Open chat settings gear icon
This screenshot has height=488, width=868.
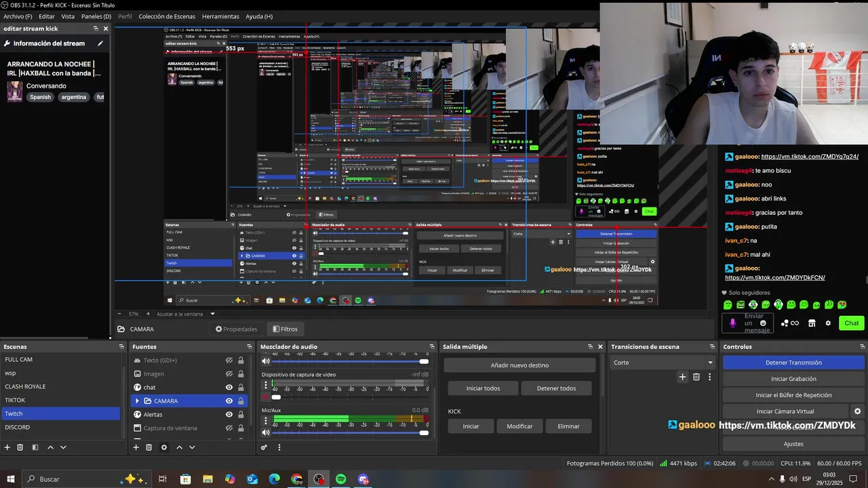(828, 323)
